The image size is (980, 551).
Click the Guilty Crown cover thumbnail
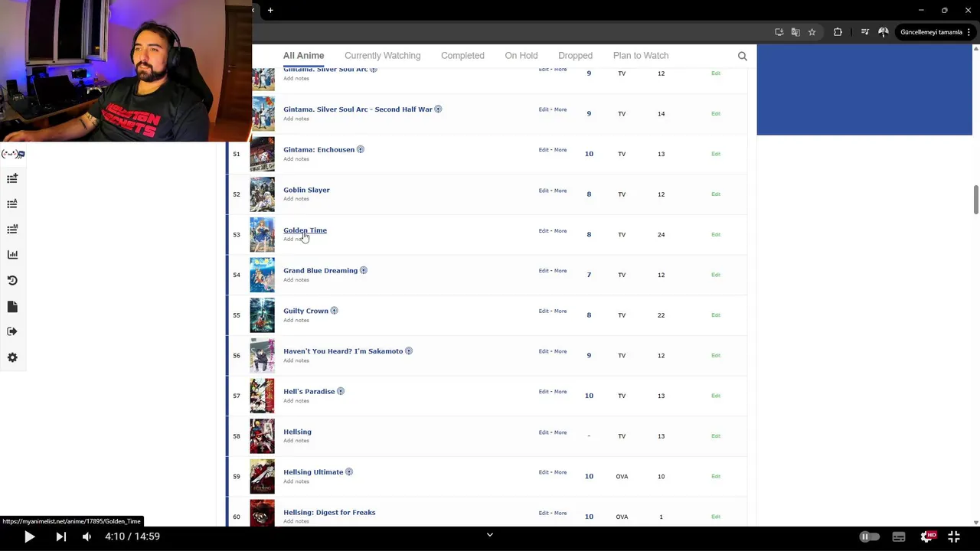click(x=262, y=315)
